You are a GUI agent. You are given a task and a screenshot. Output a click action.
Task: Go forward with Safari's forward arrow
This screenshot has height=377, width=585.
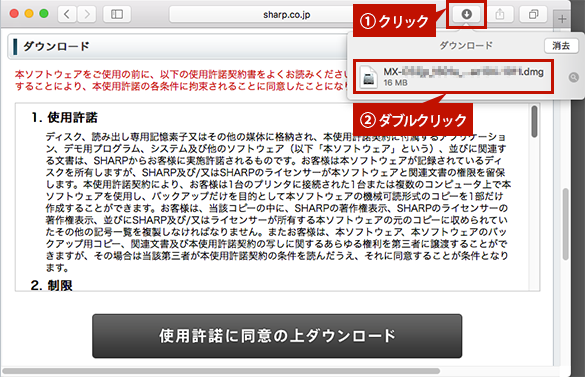87,14
